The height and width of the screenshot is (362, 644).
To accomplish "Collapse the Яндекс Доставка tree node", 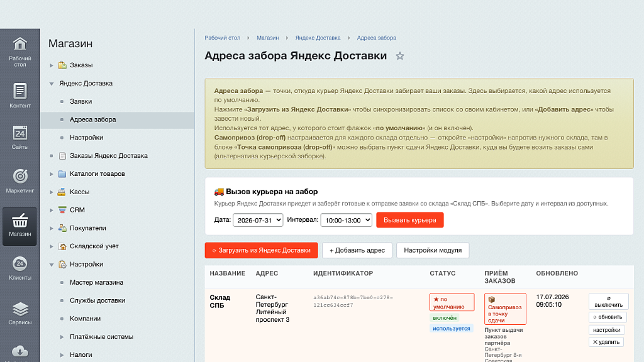I will click(52, 84).
